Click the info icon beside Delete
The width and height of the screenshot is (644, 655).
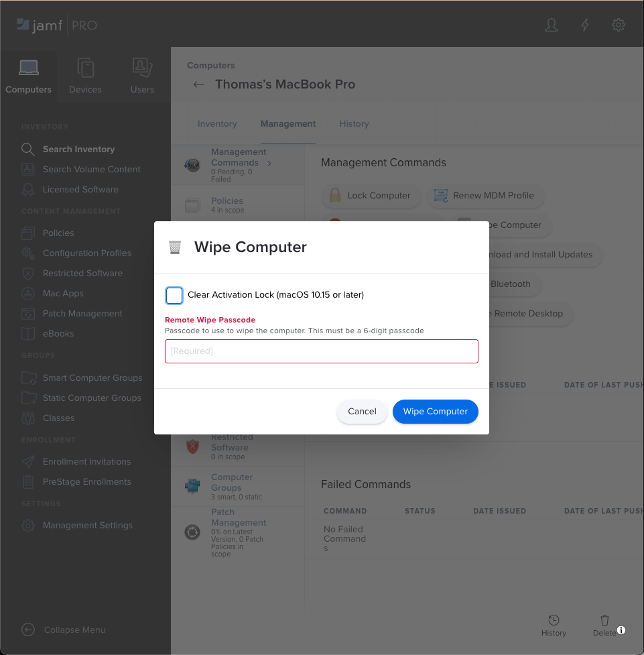(x=621, y=630)
